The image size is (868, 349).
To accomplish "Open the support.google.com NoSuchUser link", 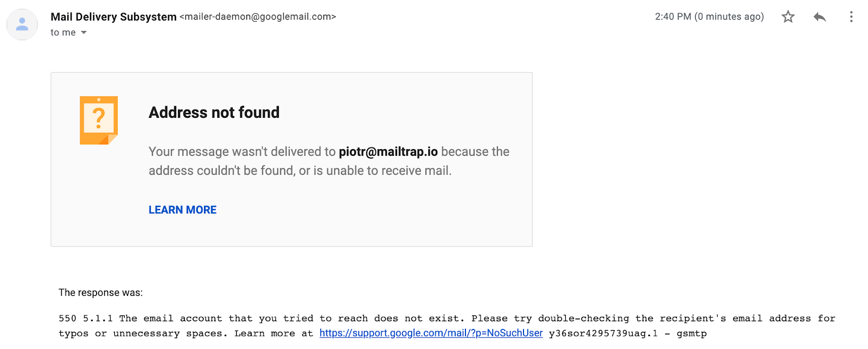I will (x=431, y=333).
